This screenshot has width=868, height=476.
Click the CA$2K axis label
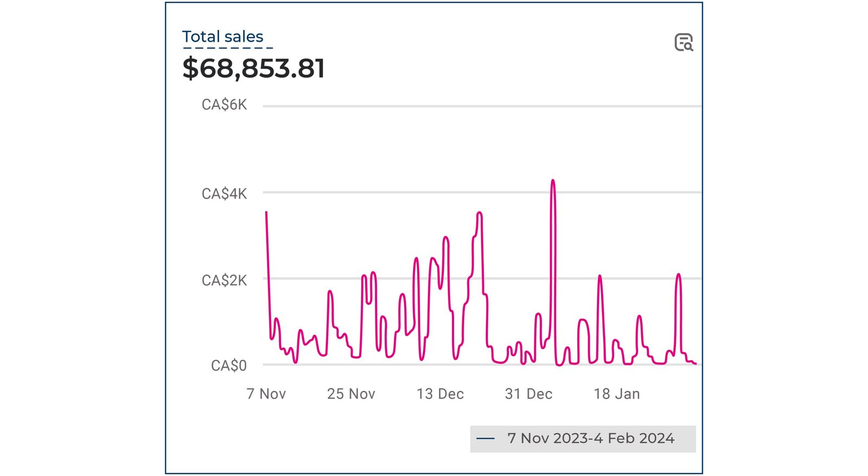point(224,280)
